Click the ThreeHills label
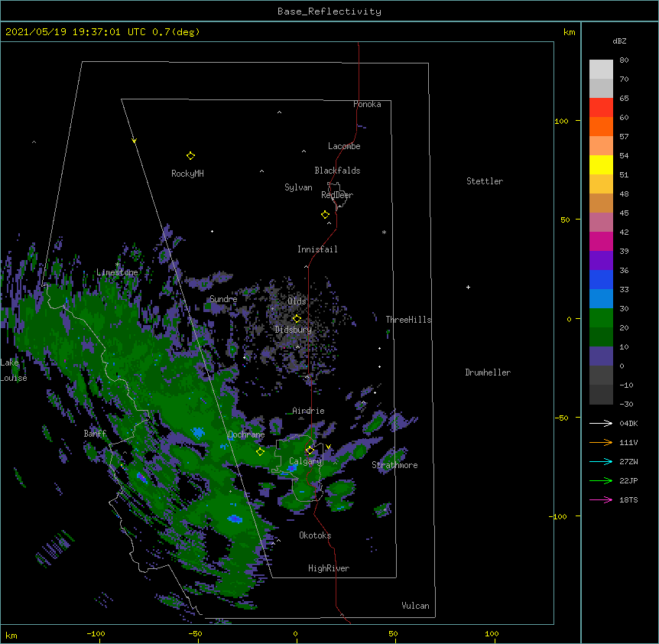 point(408,320)
